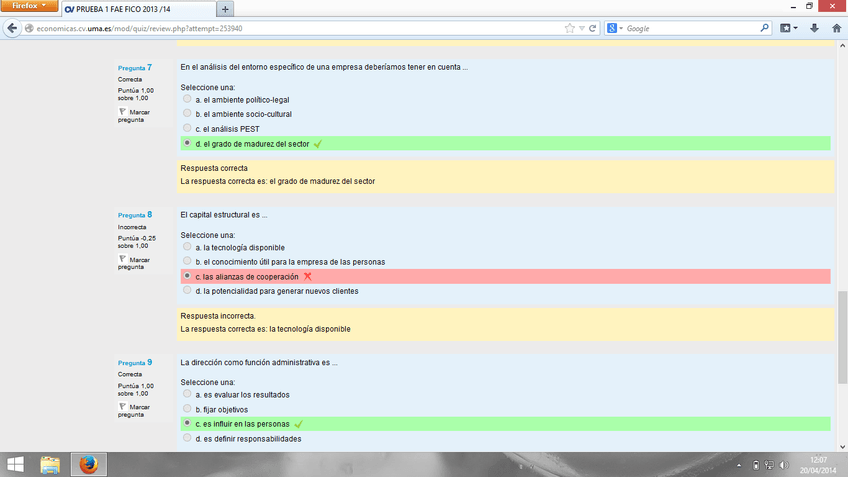Expand the Google search engine dropdown
The height and width of the screenshot is (477, 848).
click(x=615, y=28)
